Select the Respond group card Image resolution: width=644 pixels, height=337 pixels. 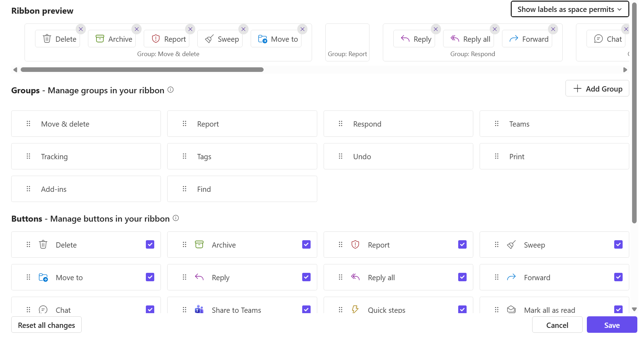point(398,124)
